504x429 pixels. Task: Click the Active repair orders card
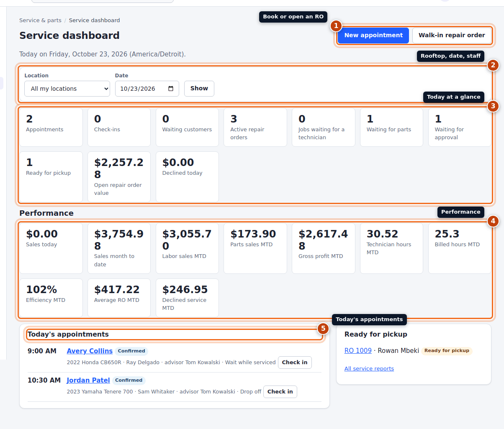(255, 128)
